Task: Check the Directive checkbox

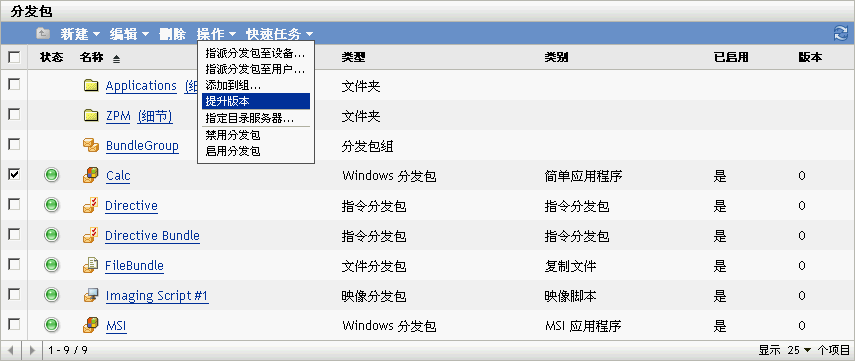Action: tap(14, 204)
